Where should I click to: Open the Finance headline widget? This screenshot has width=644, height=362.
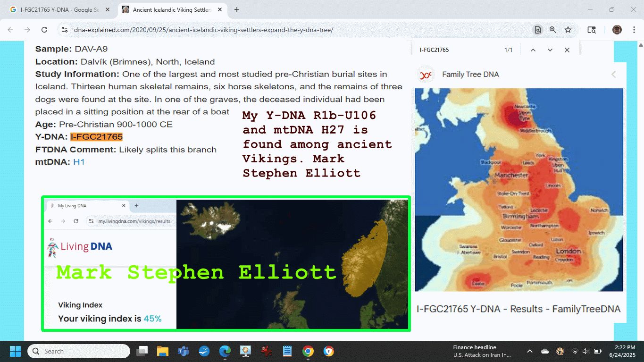(482, 351)
